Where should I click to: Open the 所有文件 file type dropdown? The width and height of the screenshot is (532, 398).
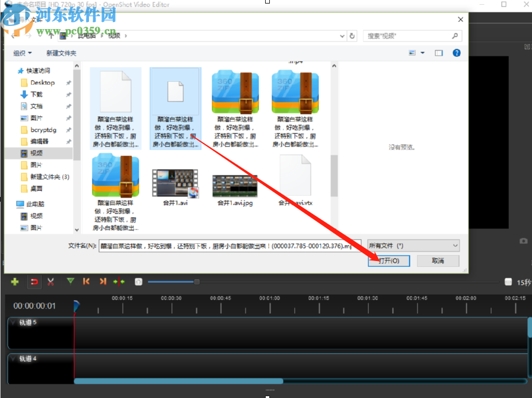pos(413,245)
